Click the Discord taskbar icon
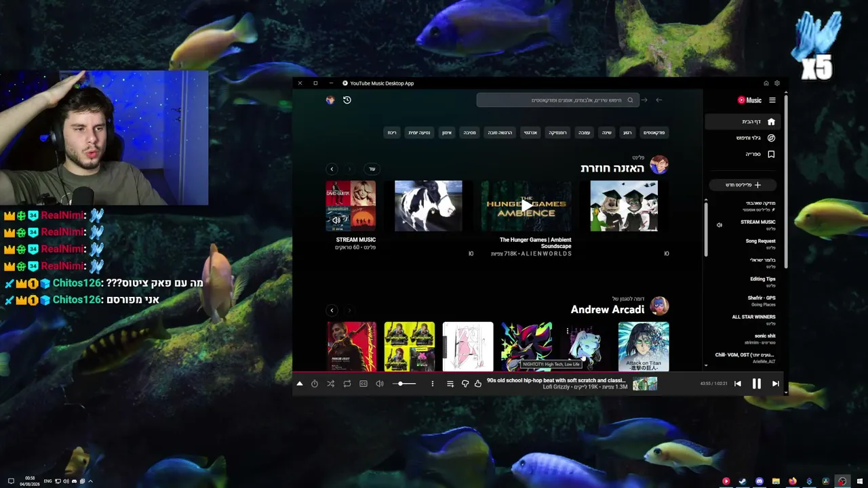The height and width of the screenshot is (488, 868). [759, 481]
